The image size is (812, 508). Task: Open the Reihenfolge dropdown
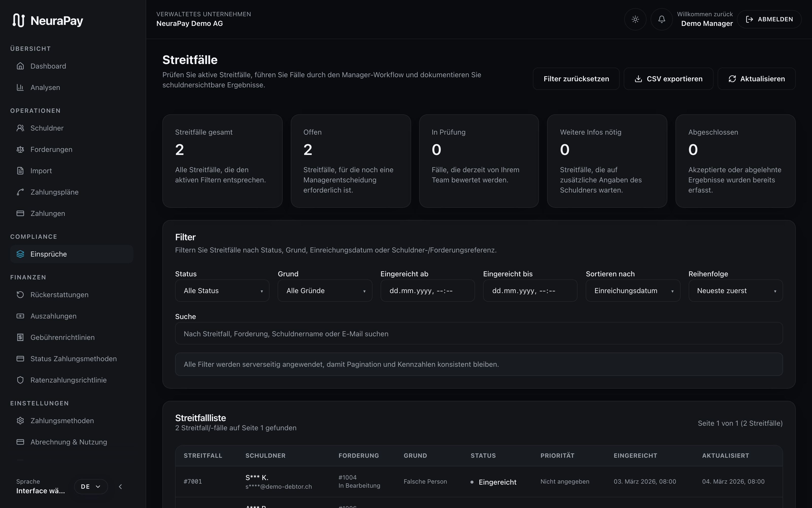coord(736,291)
